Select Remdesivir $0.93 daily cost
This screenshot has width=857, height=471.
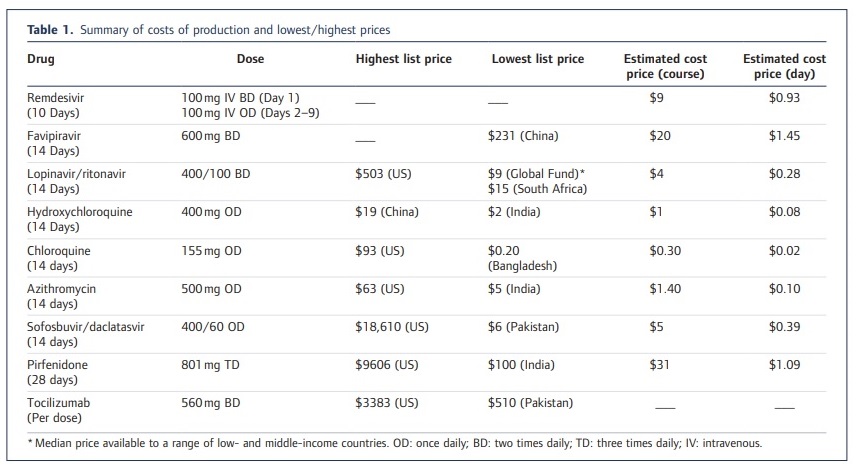(784, 98)
